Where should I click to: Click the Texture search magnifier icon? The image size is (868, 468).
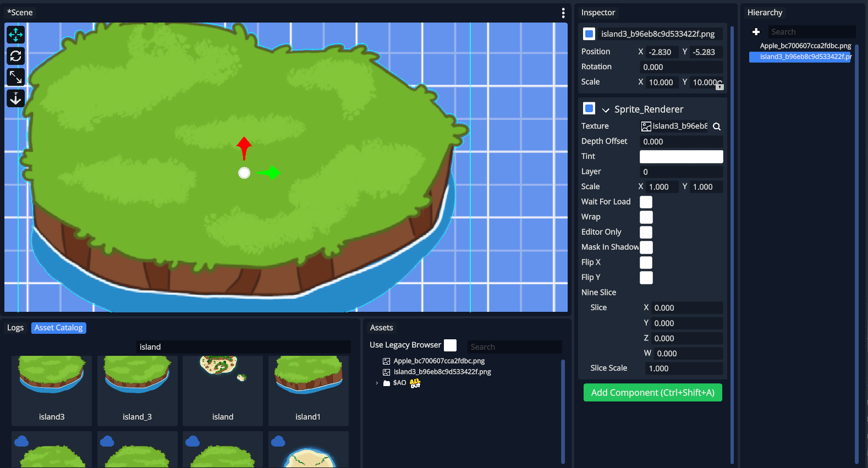click(x=717, y=126)
